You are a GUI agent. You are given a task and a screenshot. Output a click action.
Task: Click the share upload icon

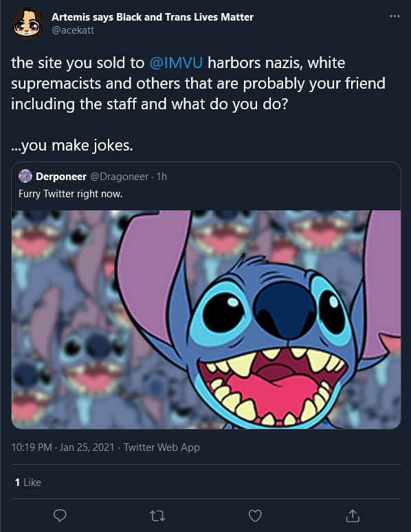point(353,516)
